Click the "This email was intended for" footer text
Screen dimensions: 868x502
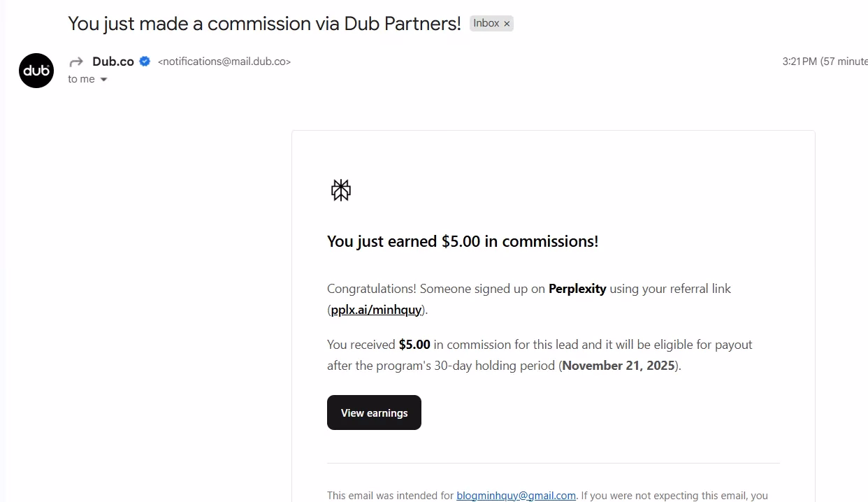[x=390, y=496]
